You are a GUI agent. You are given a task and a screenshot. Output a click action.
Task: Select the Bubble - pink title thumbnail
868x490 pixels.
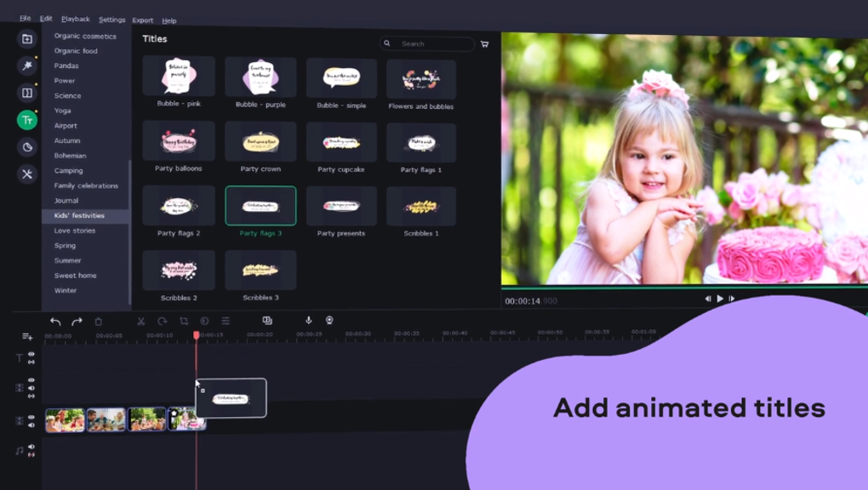[x=179, y=76]
